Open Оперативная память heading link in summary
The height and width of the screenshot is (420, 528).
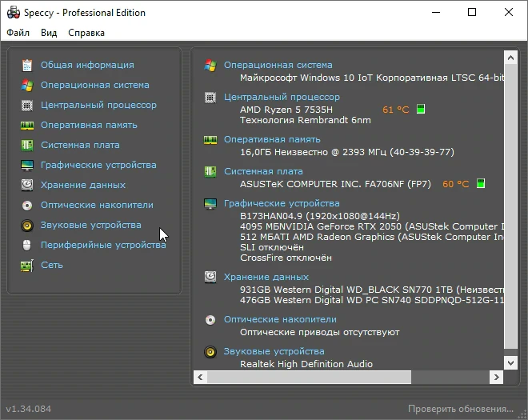pos(272,139)
